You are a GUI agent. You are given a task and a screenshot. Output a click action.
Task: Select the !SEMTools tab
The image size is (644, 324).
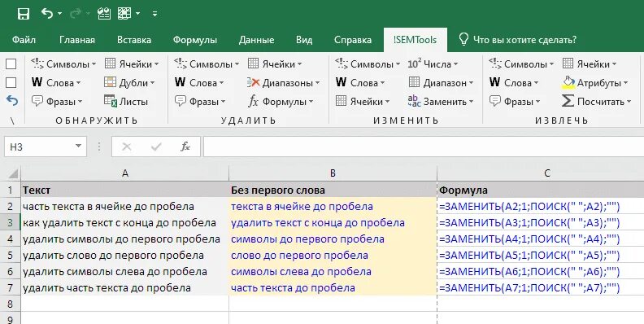click(415, 40)
